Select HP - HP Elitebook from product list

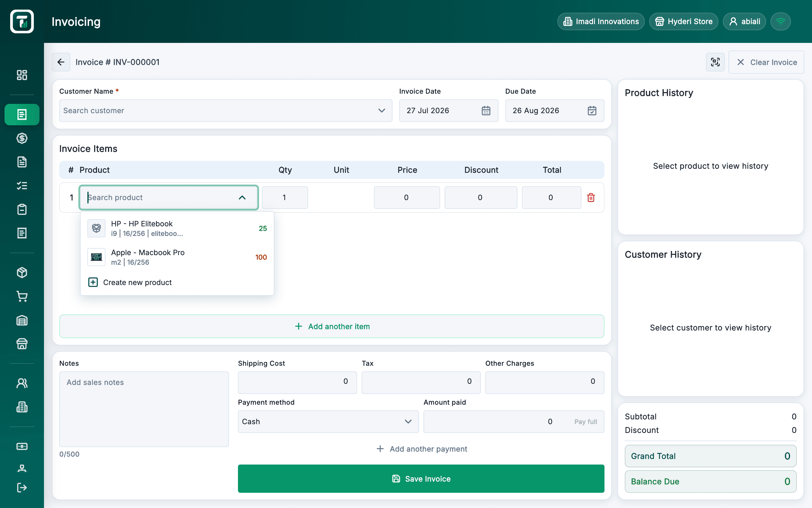[177, 229]
